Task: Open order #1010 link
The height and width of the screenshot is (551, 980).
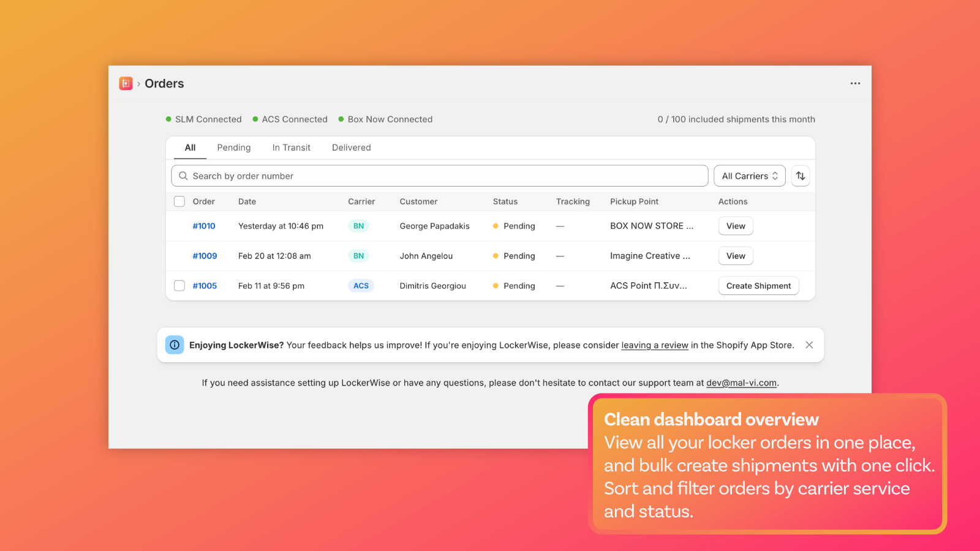Action: point(204,226)
